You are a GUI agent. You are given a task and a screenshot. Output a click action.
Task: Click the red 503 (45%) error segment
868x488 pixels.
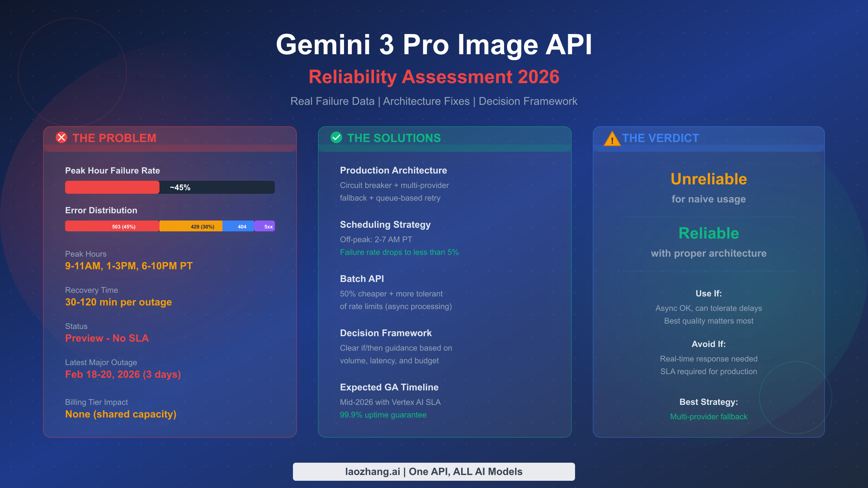click(112, 226)
